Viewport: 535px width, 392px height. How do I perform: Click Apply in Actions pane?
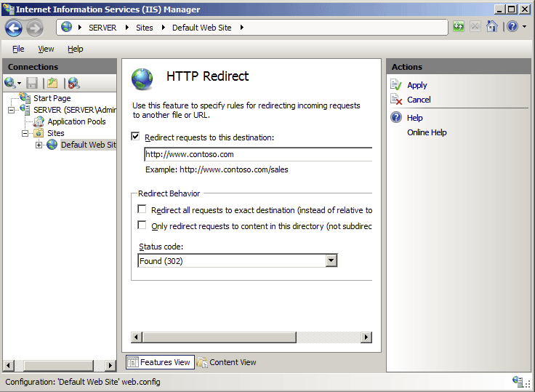click(417, 85)
